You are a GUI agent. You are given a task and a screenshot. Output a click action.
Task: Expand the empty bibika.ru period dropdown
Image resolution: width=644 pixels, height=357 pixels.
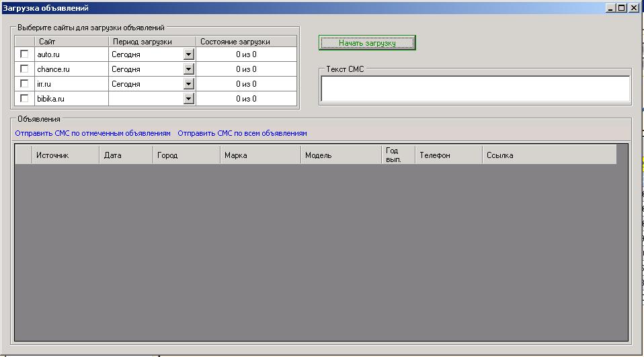188,99
